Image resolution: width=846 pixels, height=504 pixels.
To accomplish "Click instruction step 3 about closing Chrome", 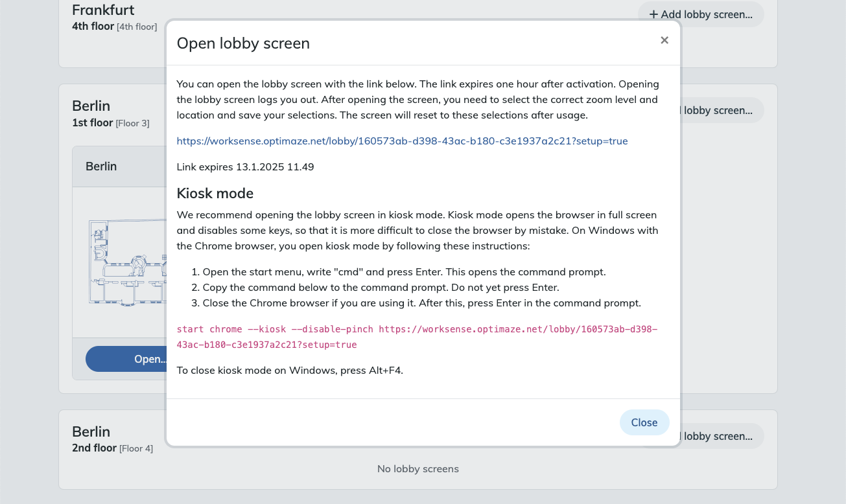I will pyautogui.click(x=421, y=303).
